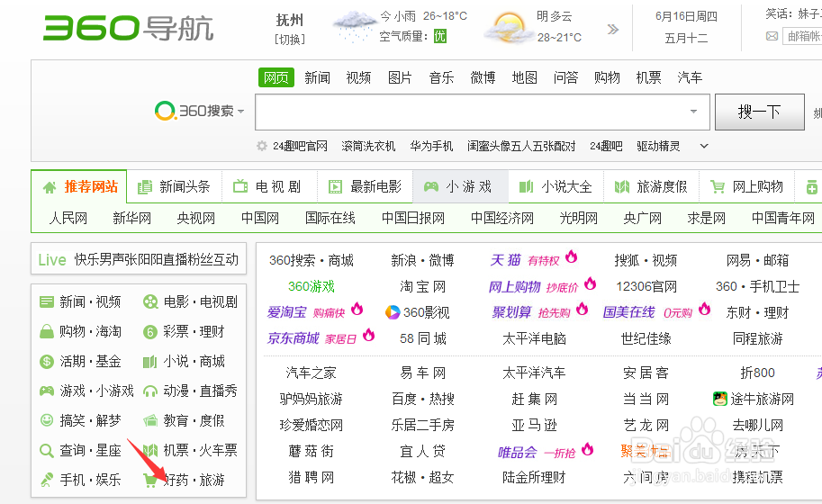Click today's rain weather icon
Screen dimensions: 822x504
point(355,26)
